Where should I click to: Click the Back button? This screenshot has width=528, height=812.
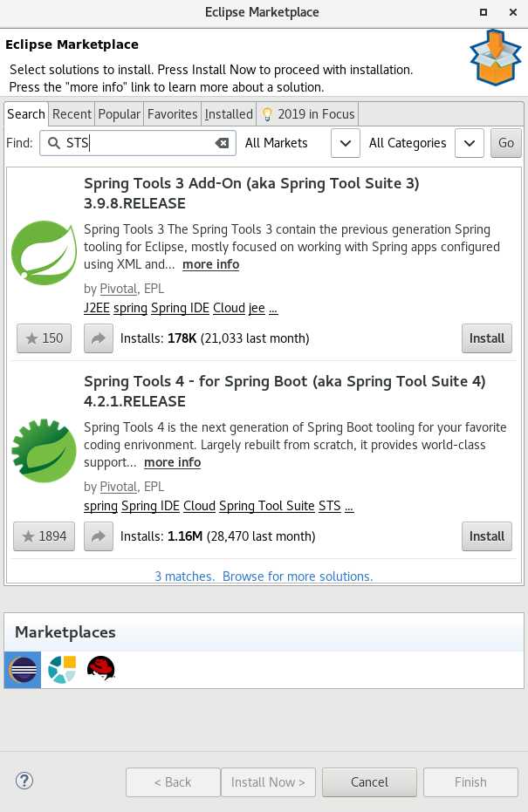coord(173,782)
